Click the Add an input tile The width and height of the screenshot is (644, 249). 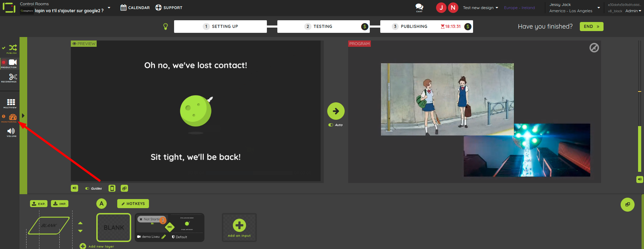239,227
